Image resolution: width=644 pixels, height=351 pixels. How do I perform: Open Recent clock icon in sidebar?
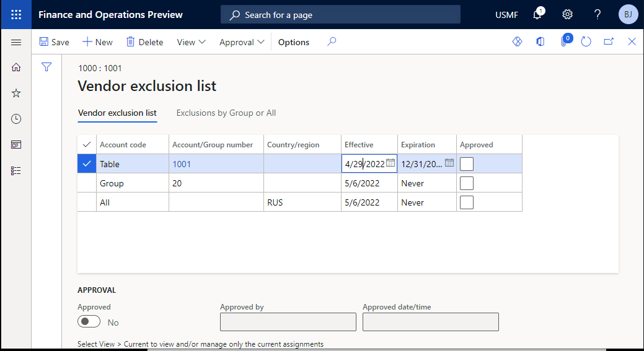(x=16, y=119)
